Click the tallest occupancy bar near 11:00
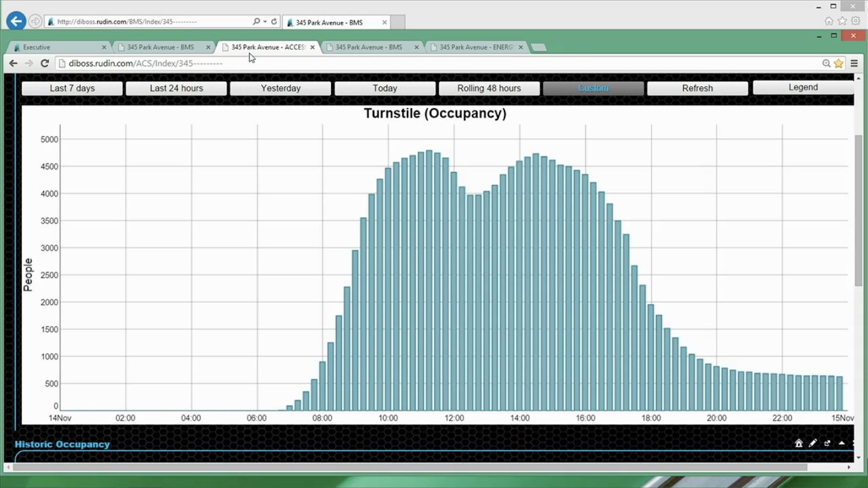The width and height of the screenshot is (868, 488). (x=429, y=280)
